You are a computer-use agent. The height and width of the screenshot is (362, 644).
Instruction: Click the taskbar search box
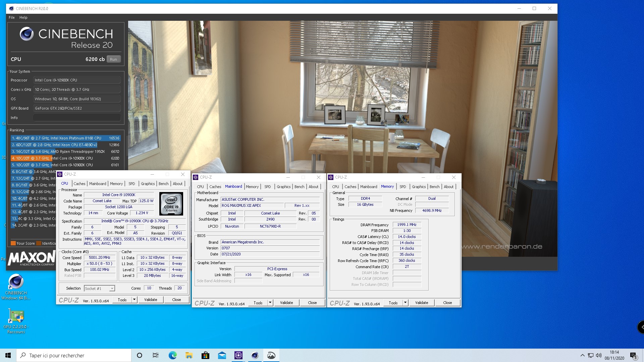pyautogui.click(x=74, y=355)
